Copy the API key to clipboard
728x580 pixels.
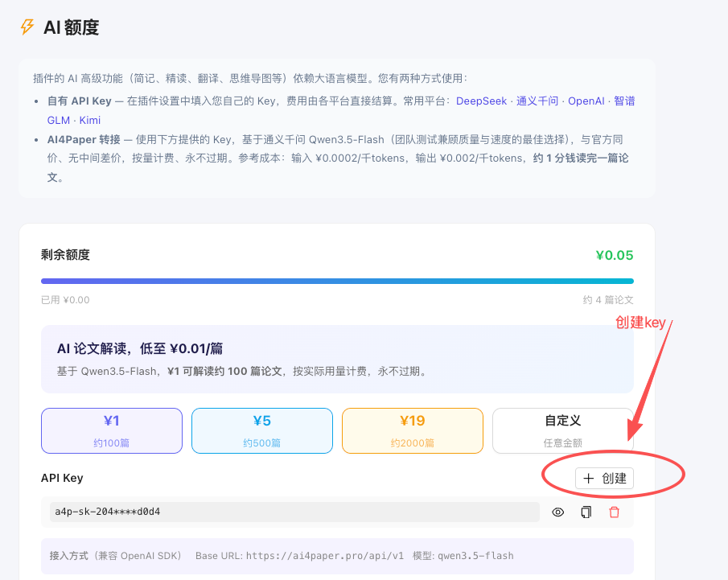coord(586,512)
